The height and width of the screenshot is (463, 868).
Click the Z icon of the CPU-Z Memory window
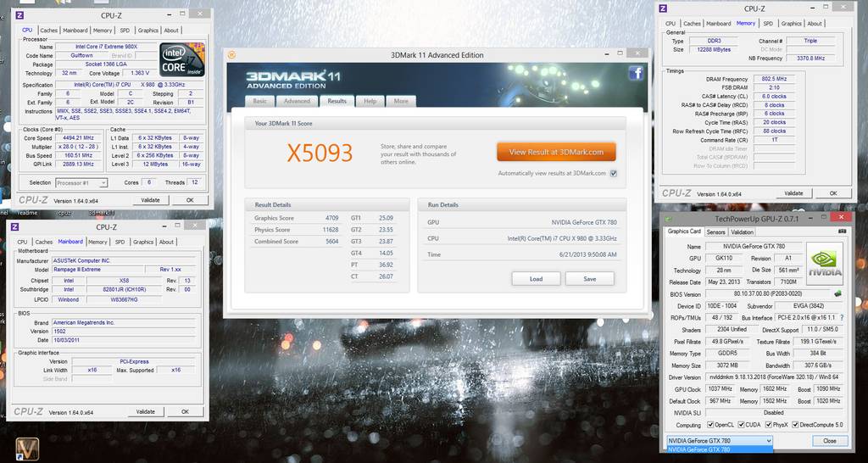663,8
